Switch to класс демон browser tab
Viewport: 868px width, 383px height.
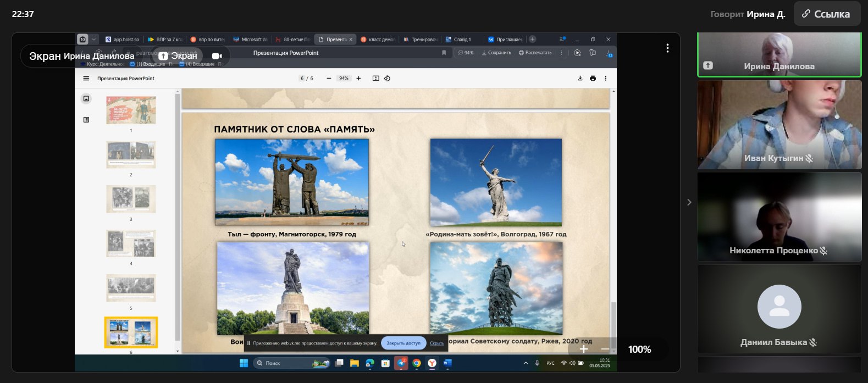point(378,39)
